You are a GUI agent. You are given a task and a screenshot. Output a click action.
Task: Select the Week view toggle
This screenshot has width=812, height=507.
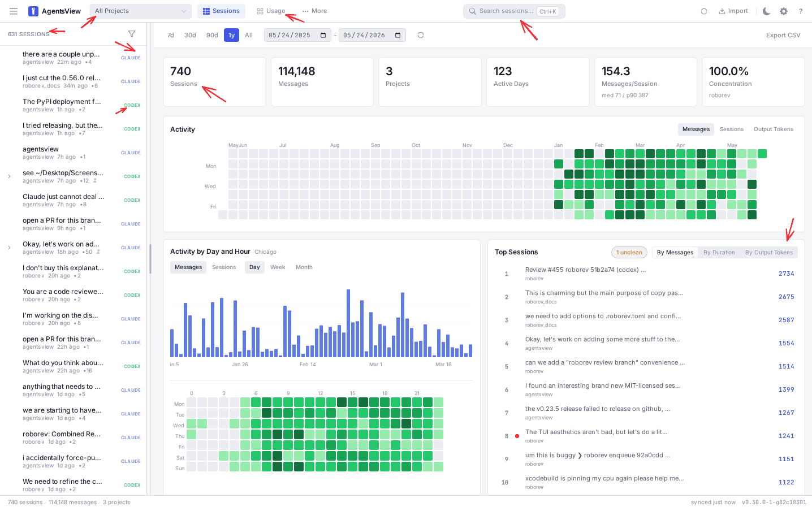click(x=278, y=267)
